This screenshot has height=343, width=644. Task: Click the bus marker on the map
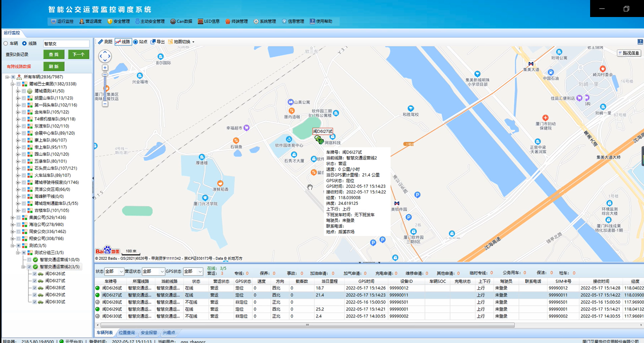pos(319,140)
